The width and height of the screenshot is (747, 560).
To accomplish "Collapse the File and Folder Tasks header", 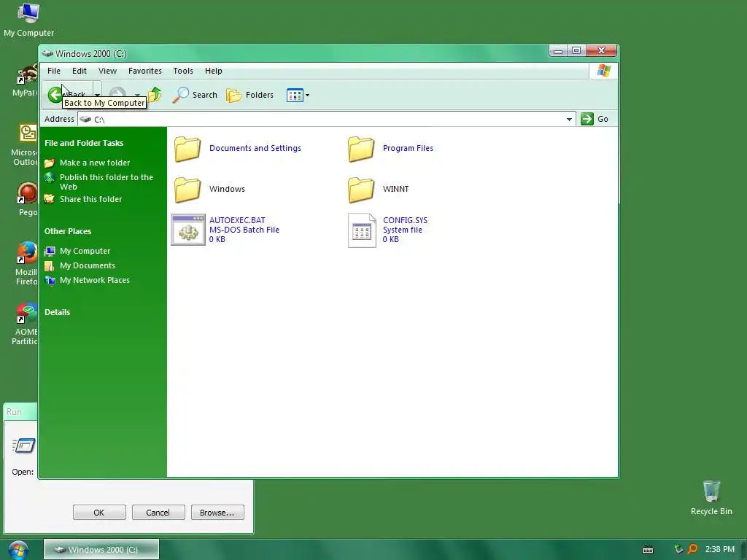I will [84, 143].
